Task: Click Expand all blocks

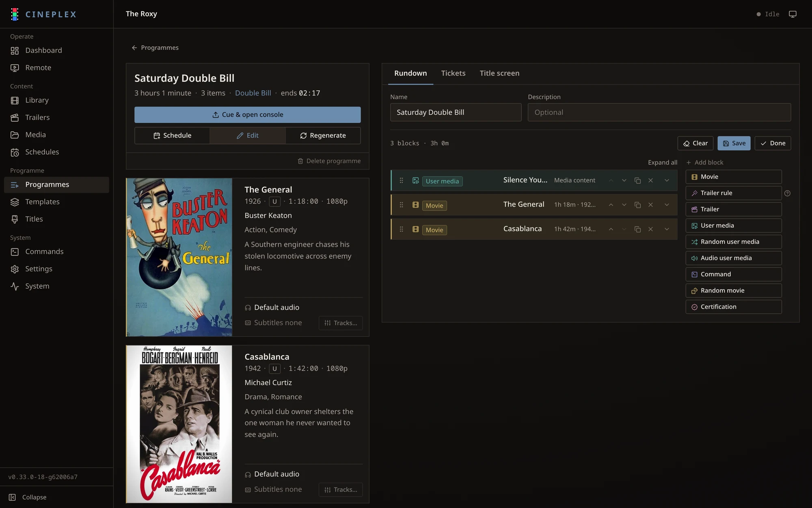Action: click(x=662, y=163)
